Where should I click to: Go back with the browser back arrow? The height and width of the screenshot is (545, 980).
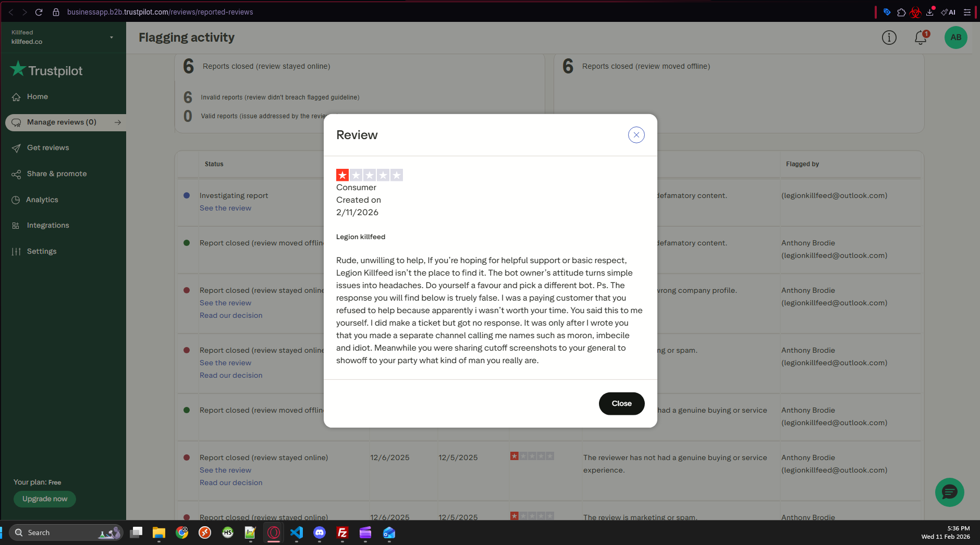(11, 12)
